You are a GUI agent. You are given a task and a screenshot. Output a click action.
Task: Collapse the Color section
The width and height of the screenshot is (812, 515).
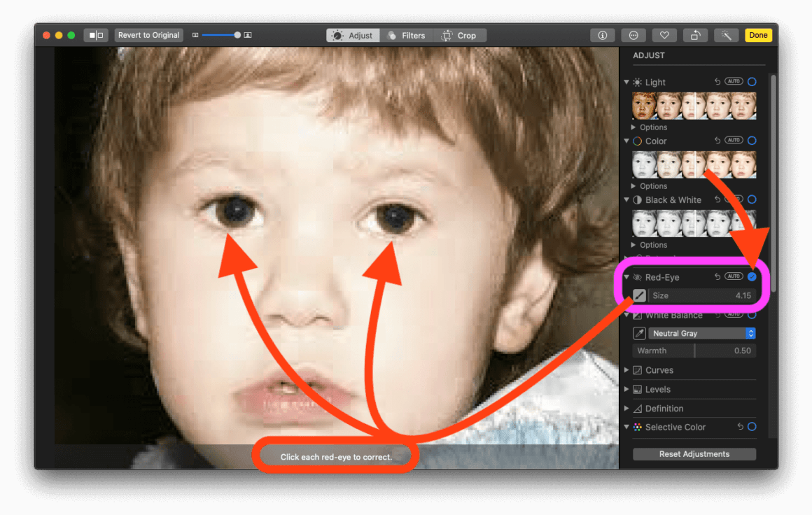[626, 141]
